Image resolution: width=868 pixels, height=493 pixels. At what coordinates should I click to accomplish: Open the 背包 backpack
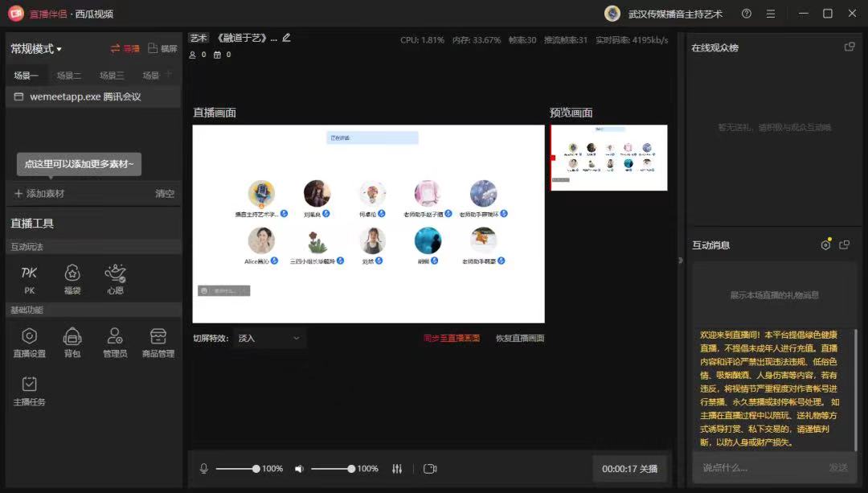point(72,341)
